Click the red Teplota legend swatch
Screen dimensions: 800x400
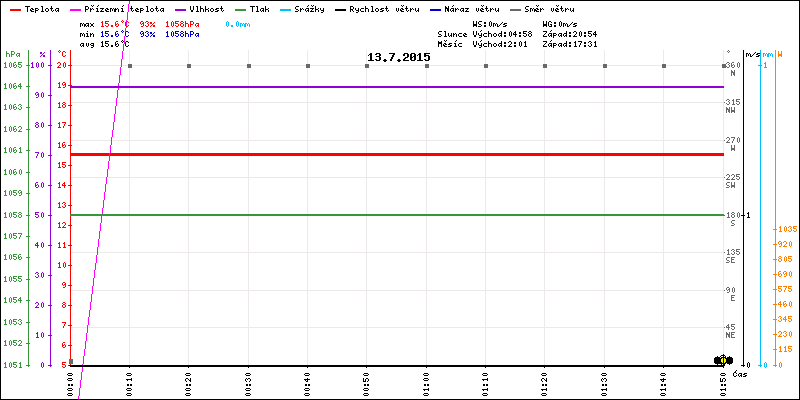[x=16, y=10]
